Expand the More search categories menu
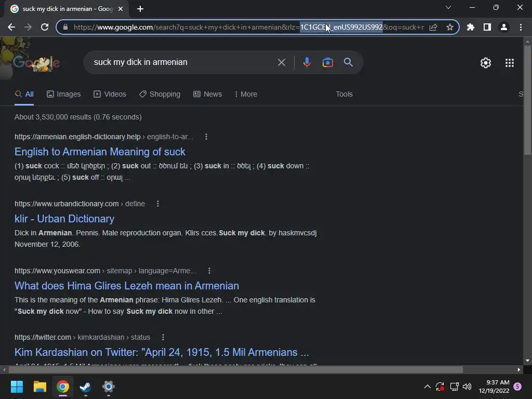532x399 pixels. click(x=246, y=95)
